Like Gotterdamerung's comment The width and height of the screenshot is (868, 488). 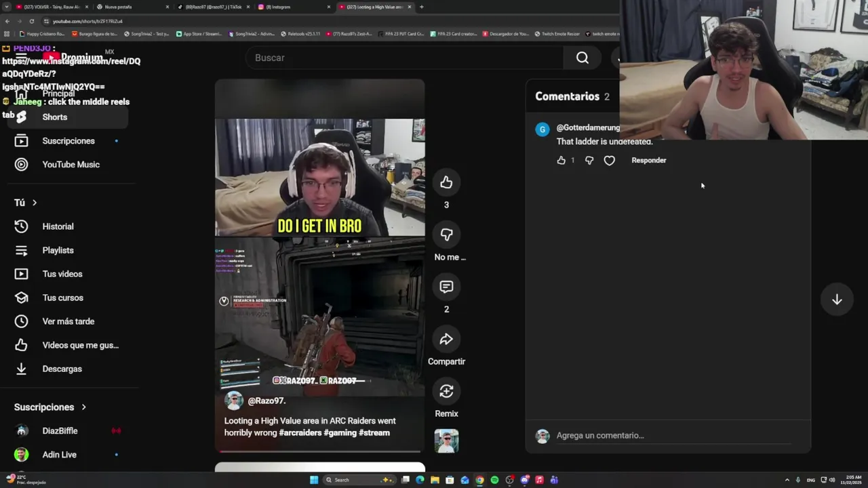point(561,161)
